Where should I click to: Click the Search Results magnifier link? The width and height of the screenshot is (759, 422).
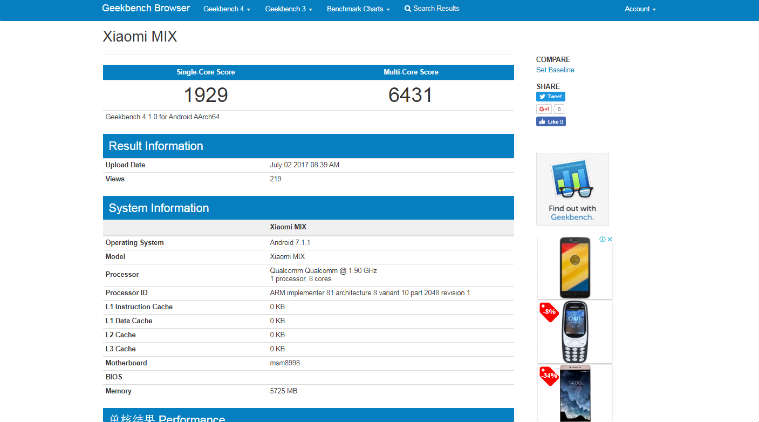tap(432, 8)
